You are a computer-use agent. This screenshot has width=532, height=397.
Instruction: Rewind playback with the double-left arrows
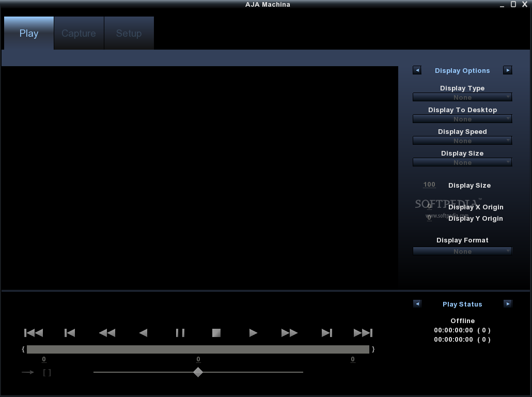pyautogui.click(x=107, y=333)
